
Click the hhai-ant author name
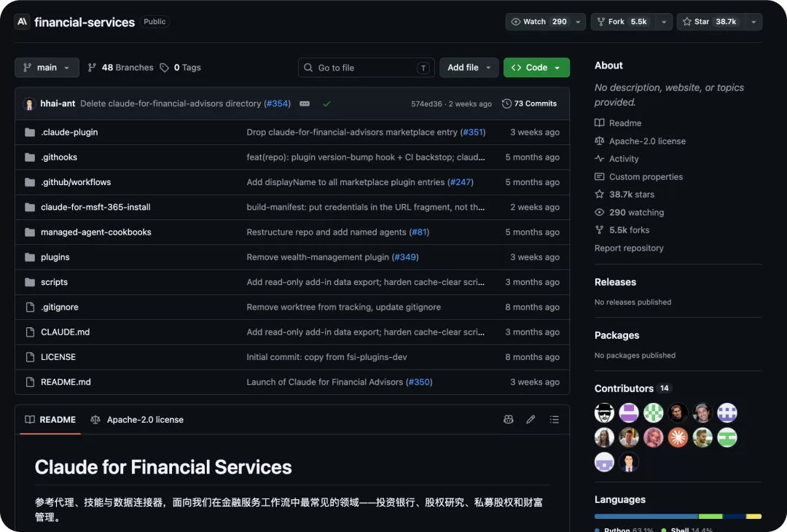click(x=58, y=103)
